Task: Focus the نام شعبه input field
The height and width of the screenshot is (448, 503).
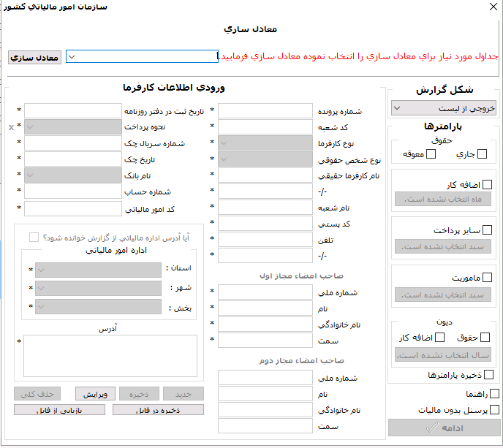Action: pyautogui.click(x=265, y=207)
